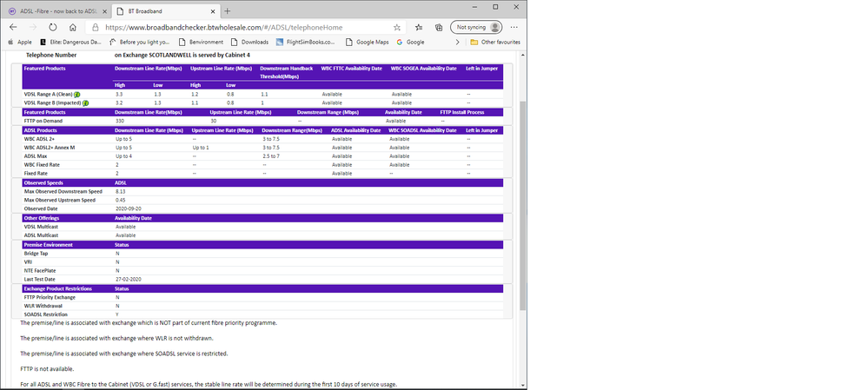868x390 pixels.
Task: Select the BT Broadband tab
Action: coord(161,11)
